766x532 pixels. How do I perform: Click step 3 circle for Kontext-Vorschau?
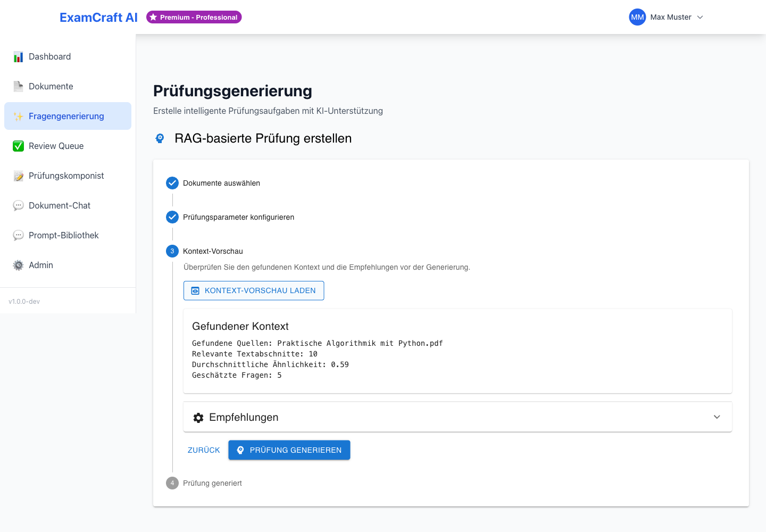tap(172, 251)
